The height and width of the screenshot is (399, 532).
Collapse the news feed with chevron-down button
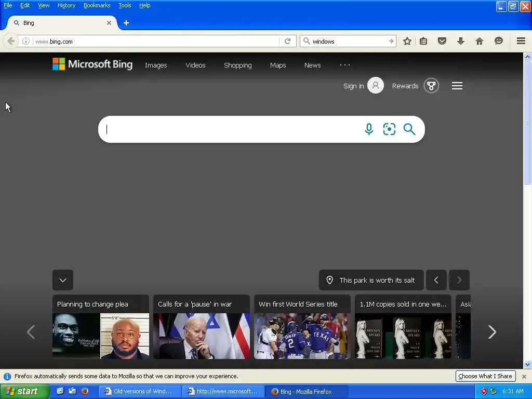pyautogui.click(x=63, y=280)
